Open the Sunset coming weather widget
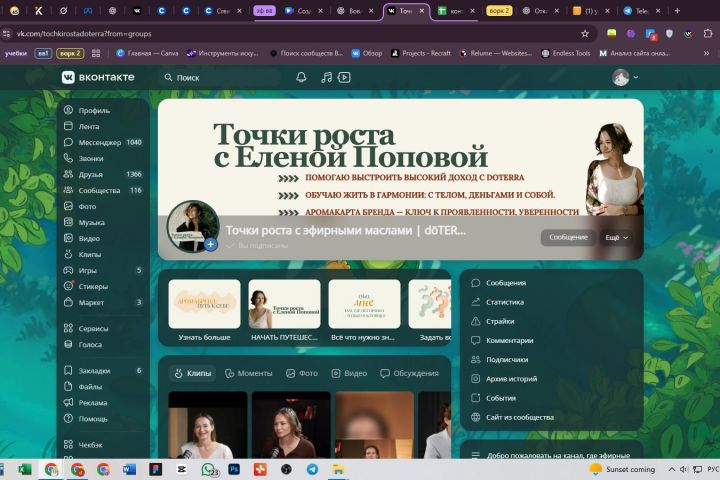Image resolution: width=720 pixels, height=480 pixels. [x=622, y=469]
